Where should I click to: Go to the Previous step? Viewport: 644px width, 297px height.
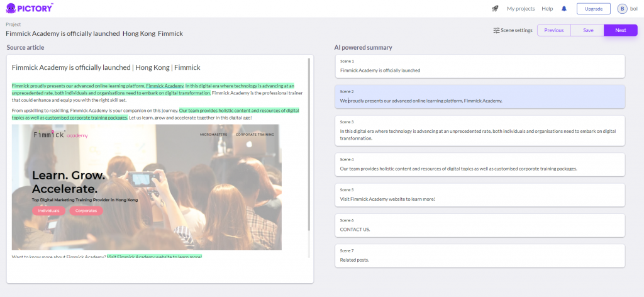[553, 30]
